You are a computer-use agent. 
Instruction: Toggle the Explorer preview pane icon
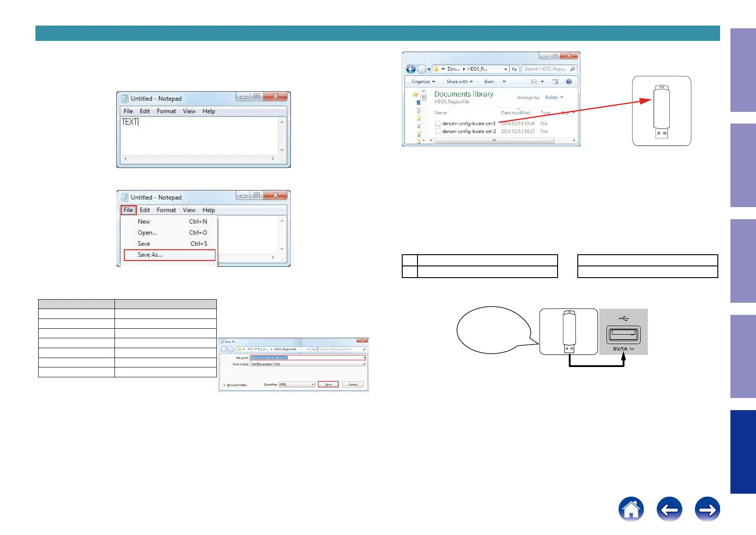coord(555,82)
